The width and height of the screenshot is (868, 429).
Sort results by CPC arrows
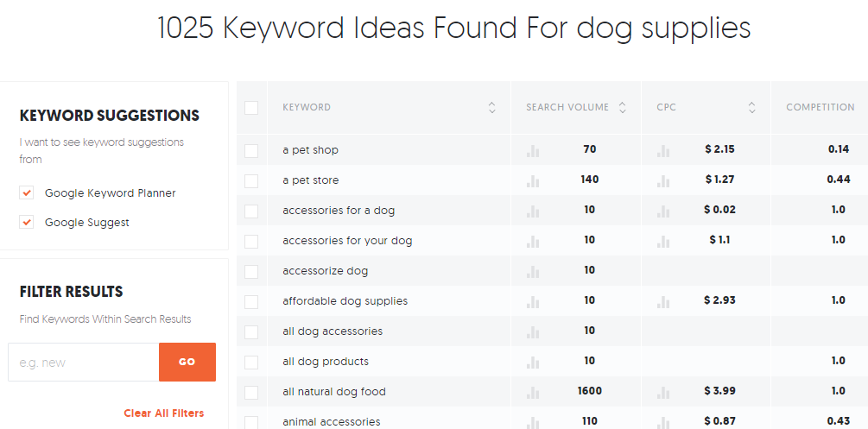coord(751,107)
